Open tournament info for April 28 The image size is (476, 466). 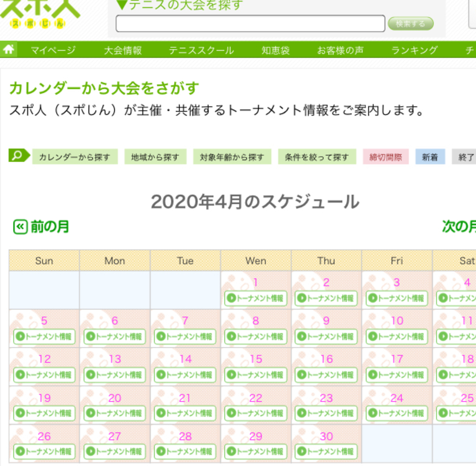click(185, 451)
